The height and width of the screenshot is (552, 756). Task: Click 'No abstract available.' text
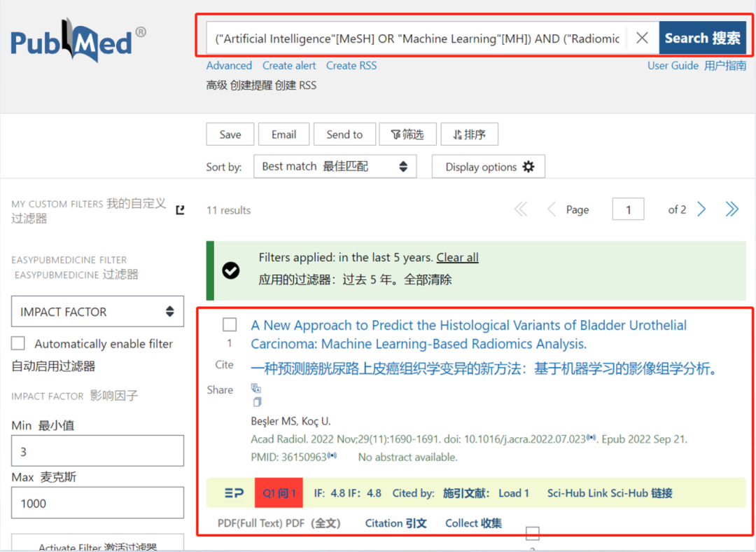tap(407, 457)
